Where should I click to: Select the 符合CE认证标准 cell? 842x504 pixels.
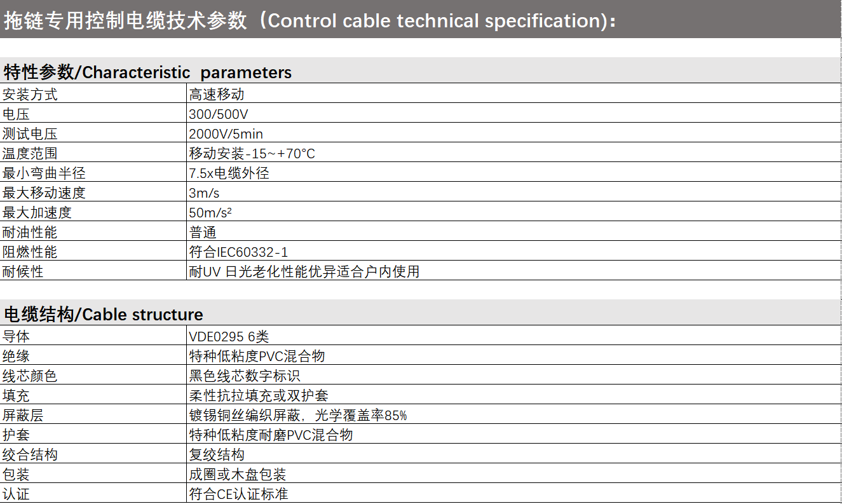[239, 494]
